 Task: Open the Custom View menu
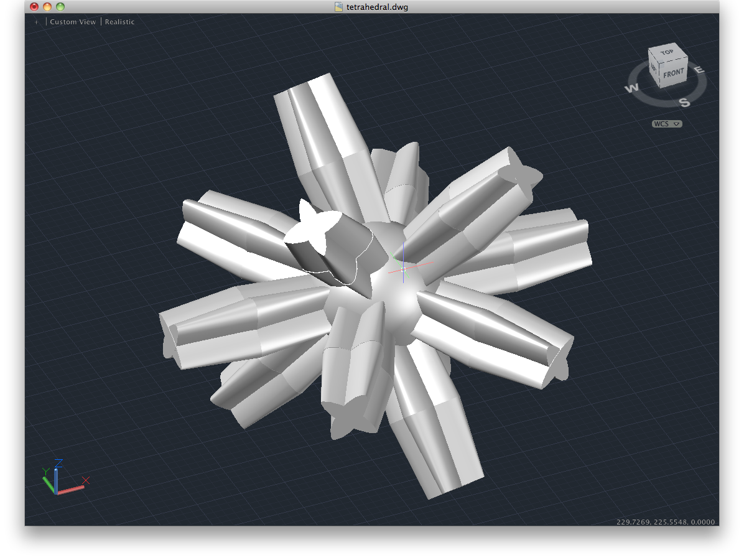(x=73, y=22)
